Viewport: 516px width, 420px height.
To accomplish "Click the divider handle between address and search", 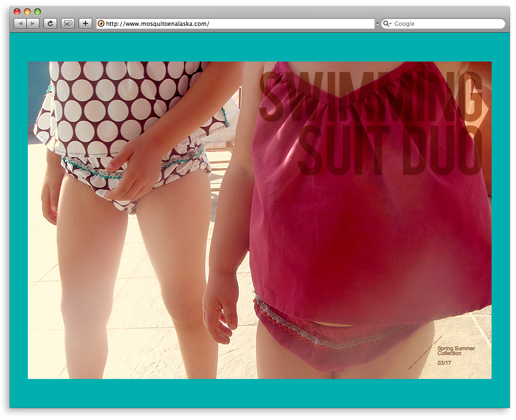I will coord(377,23).
